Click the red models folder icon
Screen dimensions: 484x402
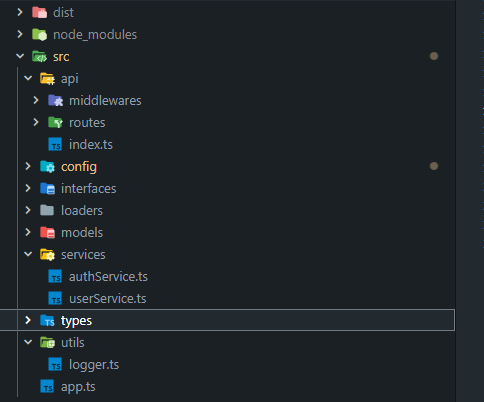[47, 233]
